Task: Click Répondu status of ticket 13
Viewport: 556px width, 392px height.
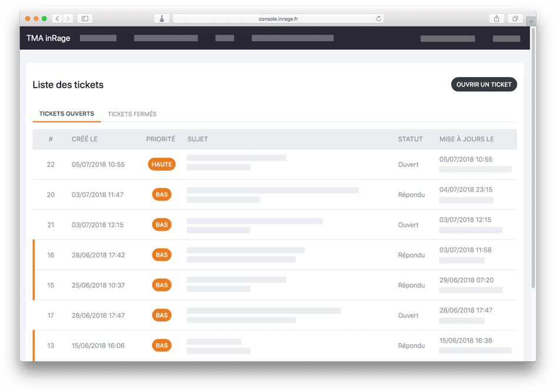Action: coord(411,345)
